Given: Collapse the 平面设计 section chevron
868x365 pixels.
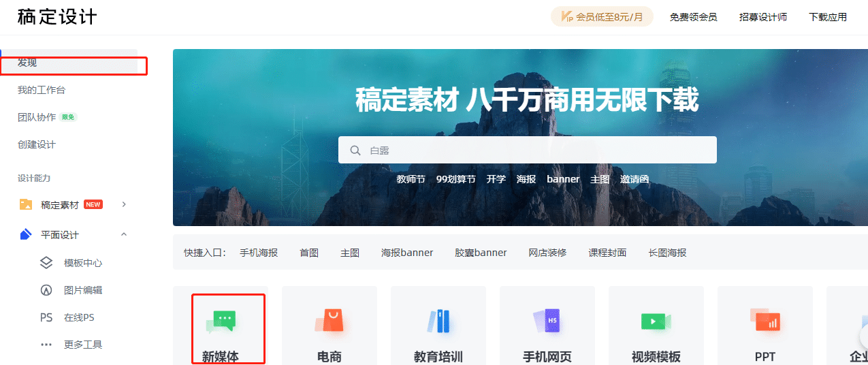Looking at the screenshot, I should point(124,234).
